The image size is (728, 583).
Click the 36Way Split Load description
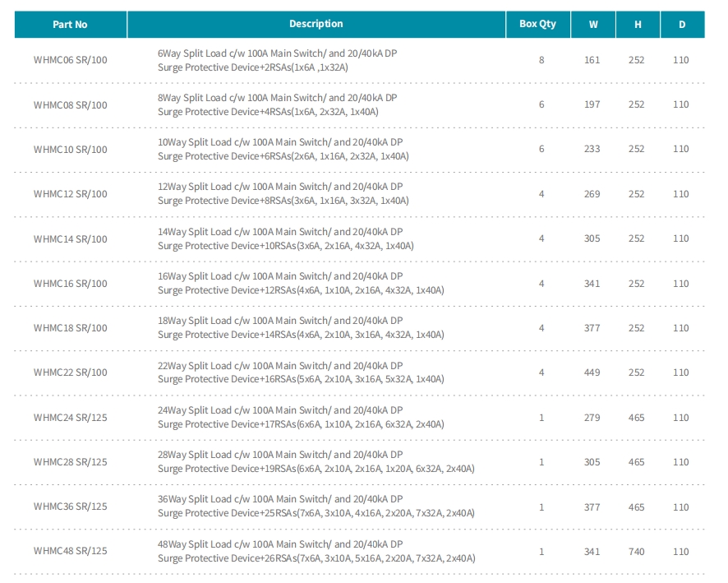(316, 507)
